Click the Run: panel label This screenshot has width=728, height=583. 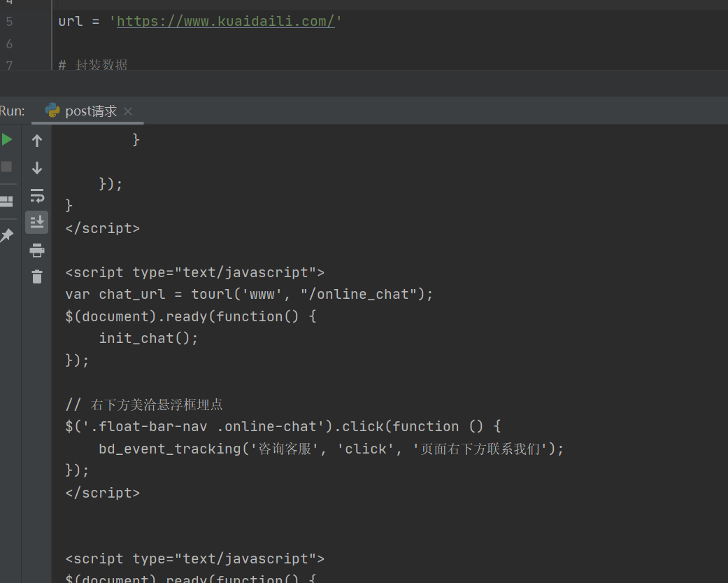[x=12, y=111]
